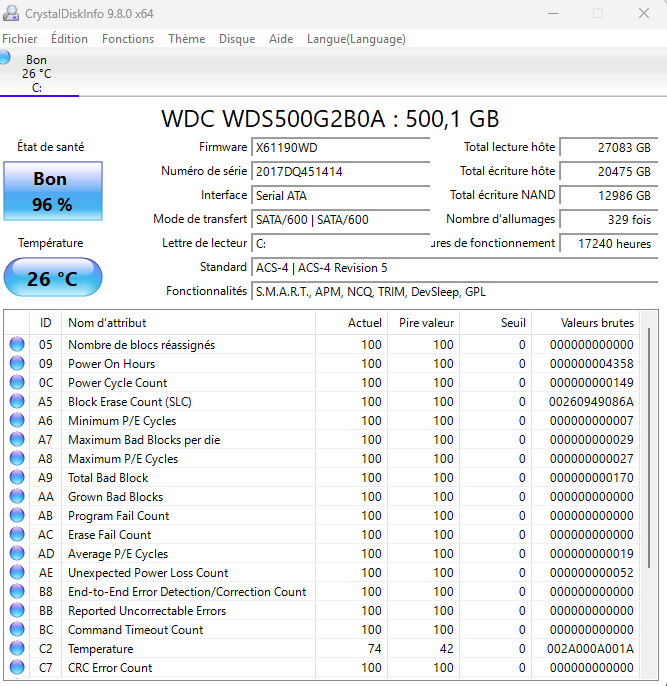
Task: Click Total écriture NAND value 12986 GB
Action: click(x=609, y=196)
